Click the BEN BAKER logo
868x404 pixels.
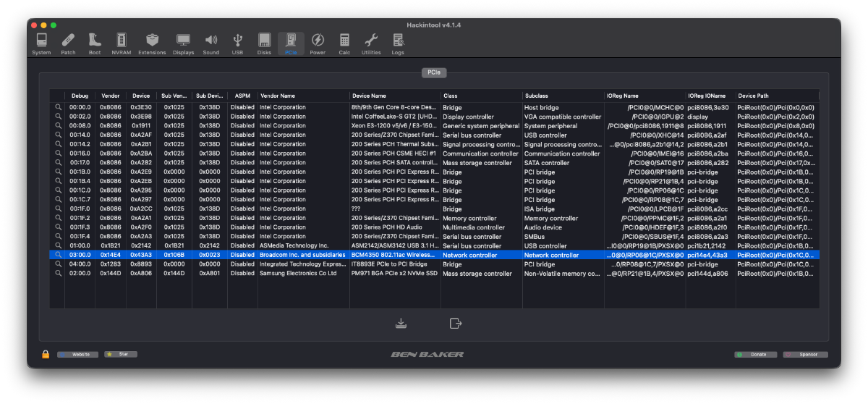427,354
